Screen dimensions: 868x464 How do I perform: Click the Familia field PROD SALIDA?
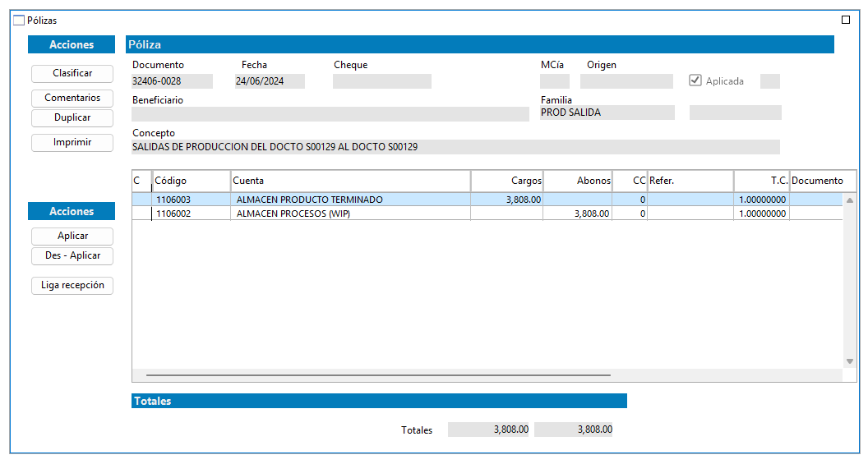point(607,113)
